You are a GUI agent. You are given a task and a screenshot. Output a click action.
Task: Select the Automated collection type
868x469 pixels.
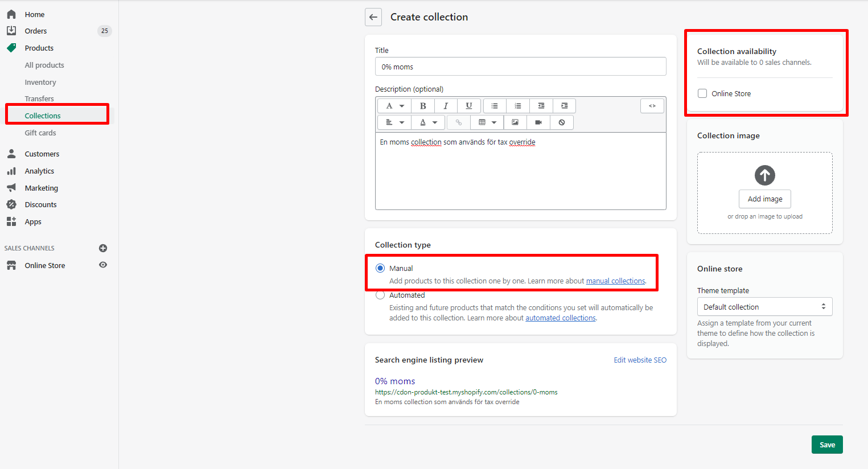[x=380, y=295]
